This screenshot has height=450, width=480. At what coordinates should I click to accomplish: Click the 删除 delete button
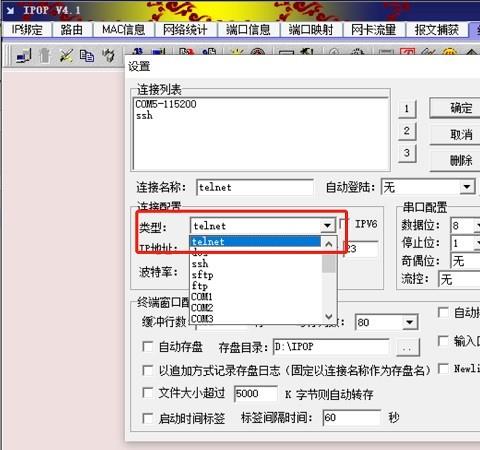click(455, 161)
